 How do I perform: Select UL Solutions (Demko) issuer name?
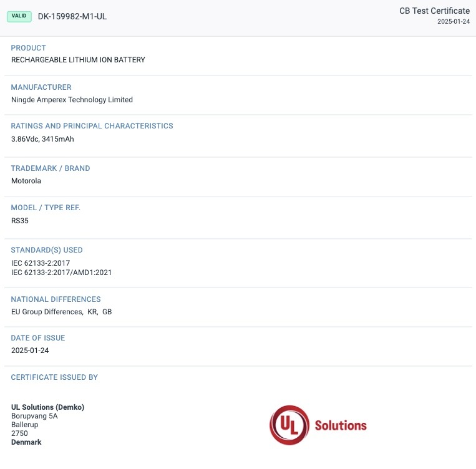(47, 407)
